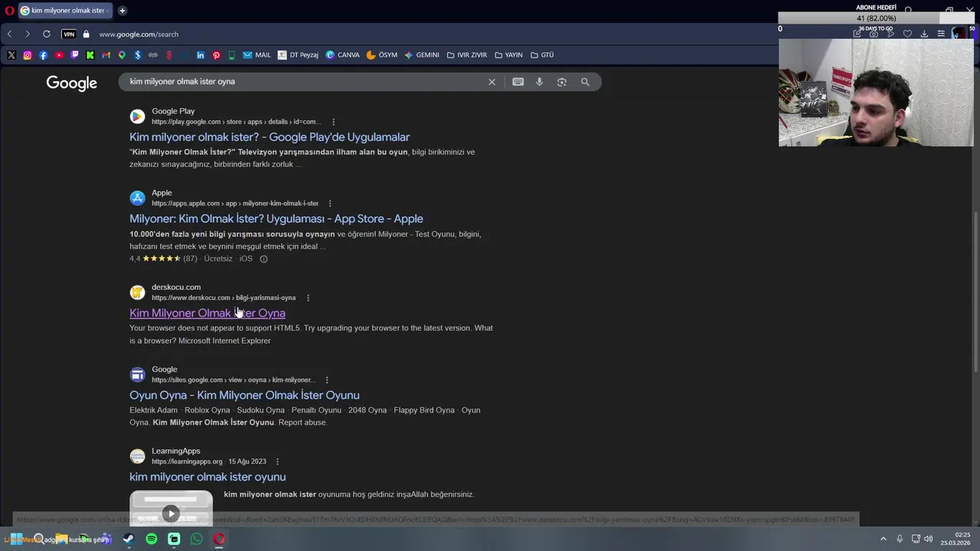Open Spotify from the taskbar
Image resolution: width=980 pixels, height=551 pixels.
tap(152, 539)
